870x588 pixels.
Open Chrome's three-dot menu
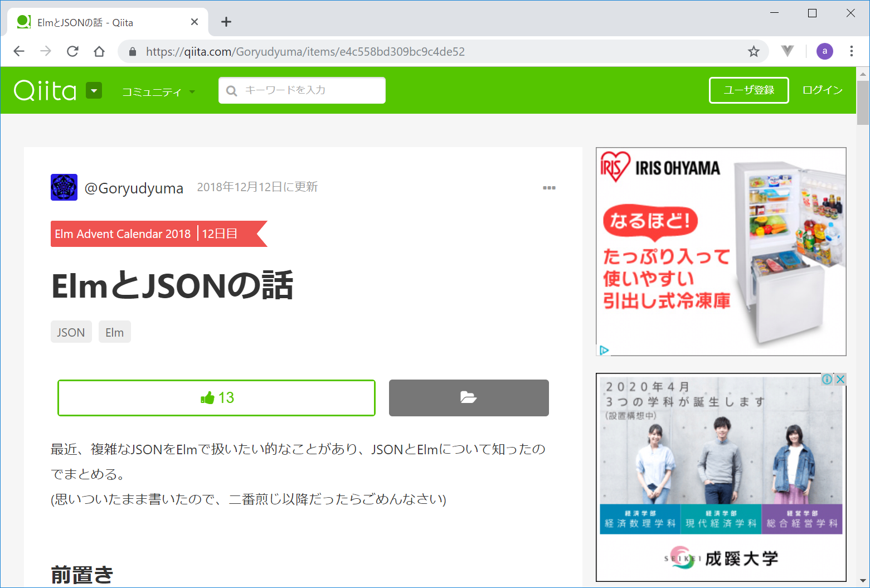pos(851,52)
